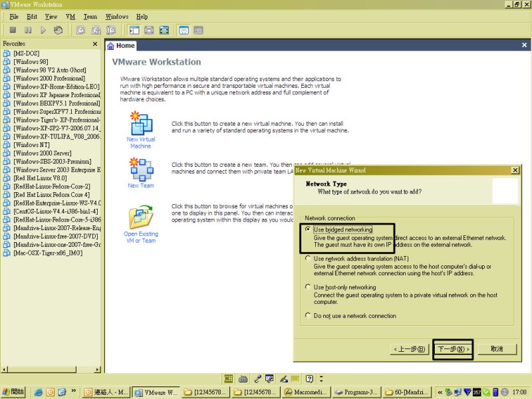532x399 pixels.
Task: Open the Team menu
Action: (x=90, y=17)
